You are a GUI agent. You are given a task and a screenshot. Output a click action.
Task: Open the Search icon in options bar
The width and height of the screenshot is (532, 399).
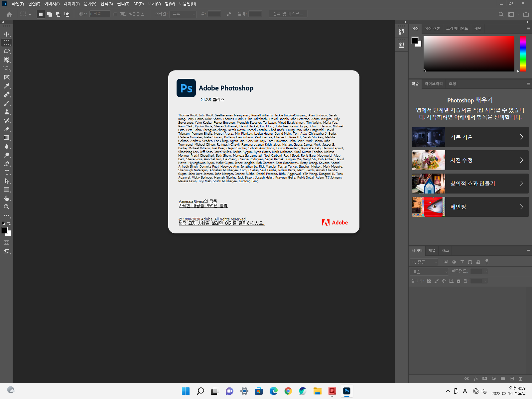(501, 14)
